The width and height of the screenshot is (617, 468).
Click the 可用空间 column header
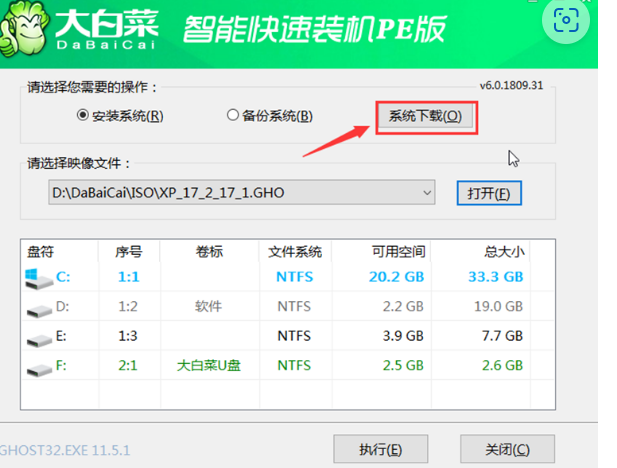click(x=381, y=251)
